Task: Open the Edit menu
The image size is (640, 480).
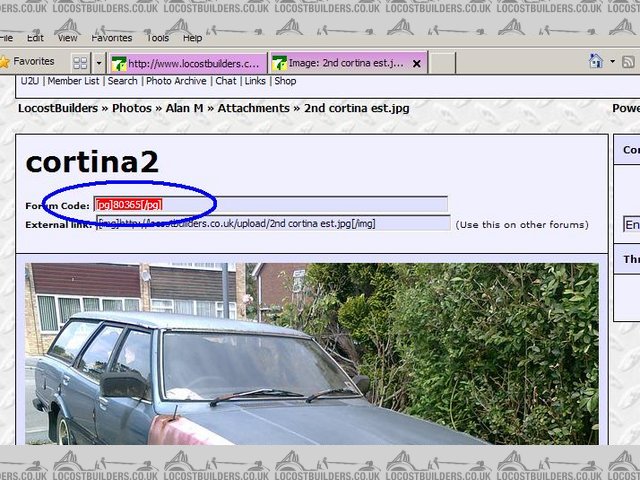Action: coord(35,38)
